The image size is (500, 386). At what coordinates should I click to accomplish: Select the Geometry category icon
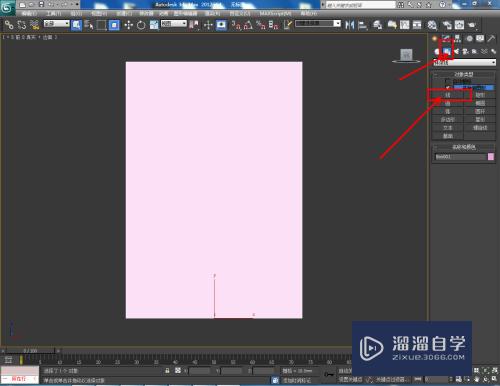click(x=437, y=51)
